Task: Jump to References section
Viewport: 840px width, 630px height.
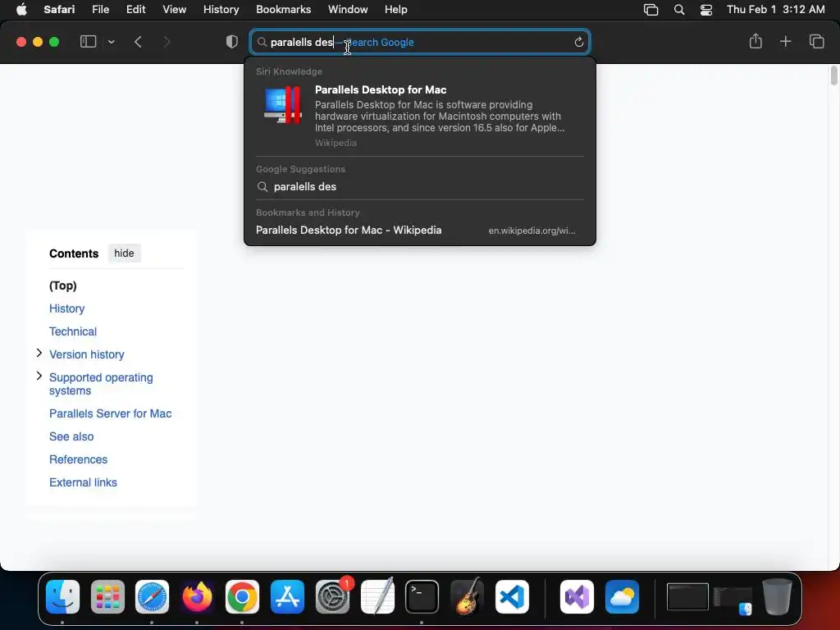Action: (x=78, y=459)
